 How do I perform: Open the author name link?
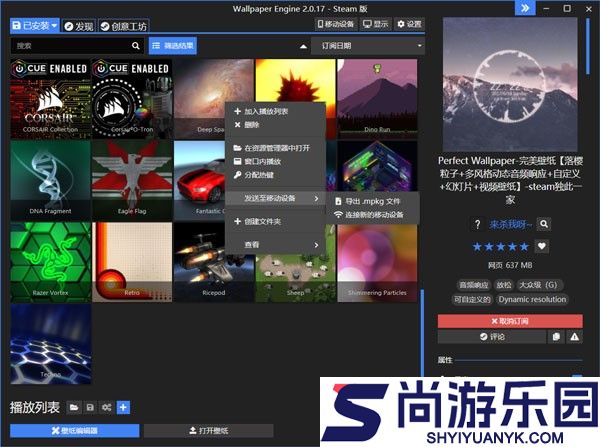coord(510,224)
